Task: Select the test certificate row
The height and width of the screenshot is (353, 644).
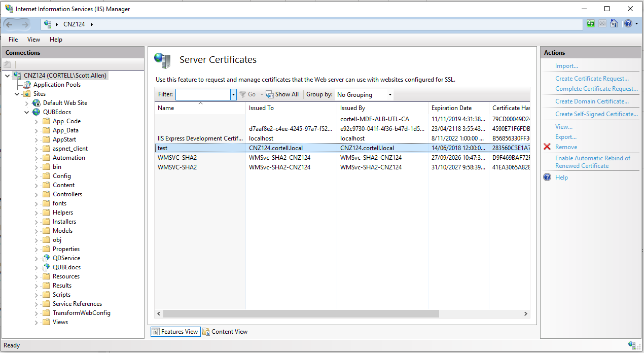Action: [342, 148]
